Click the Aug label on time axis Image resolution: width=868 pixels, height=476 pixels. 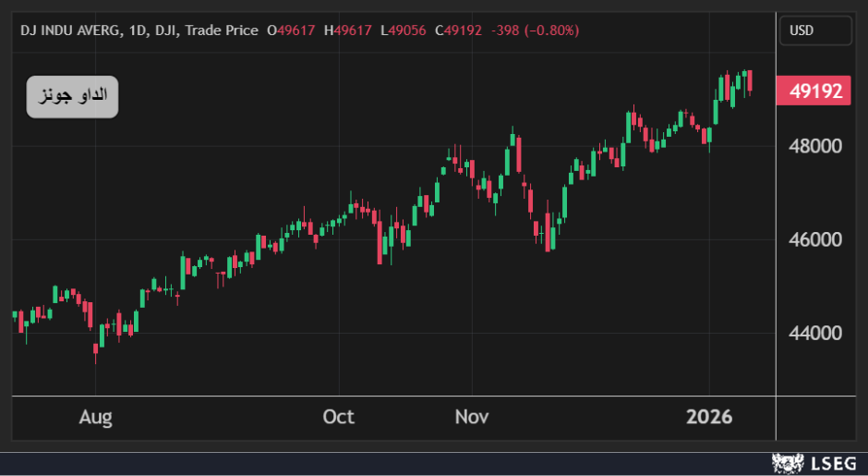(96, 417)
